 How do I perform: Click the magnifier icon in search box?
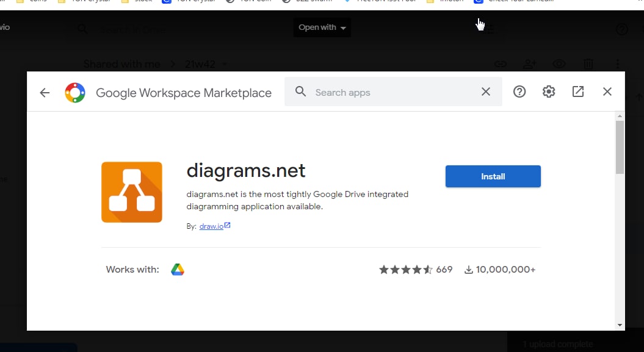pos(300,92)
